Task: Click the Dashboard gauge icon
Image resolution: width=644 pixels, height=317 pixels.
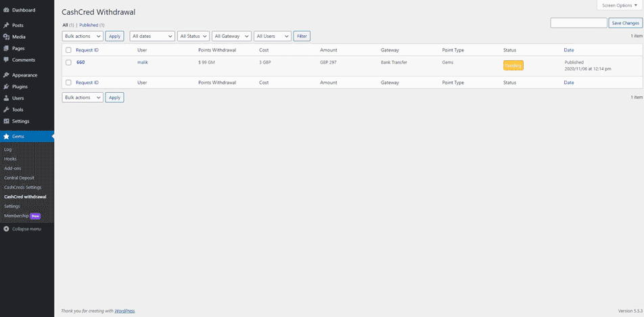Action: (6, 10)
